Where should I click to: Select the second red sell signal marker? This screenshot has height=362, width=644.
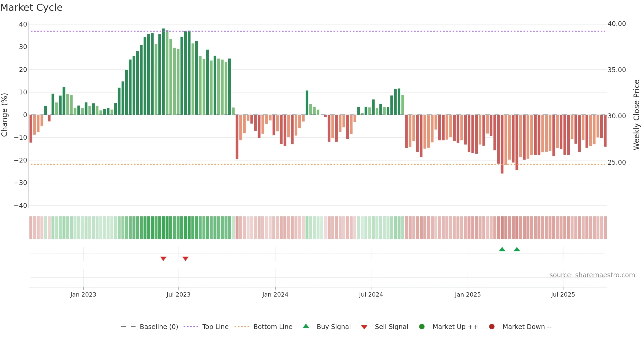185,258
